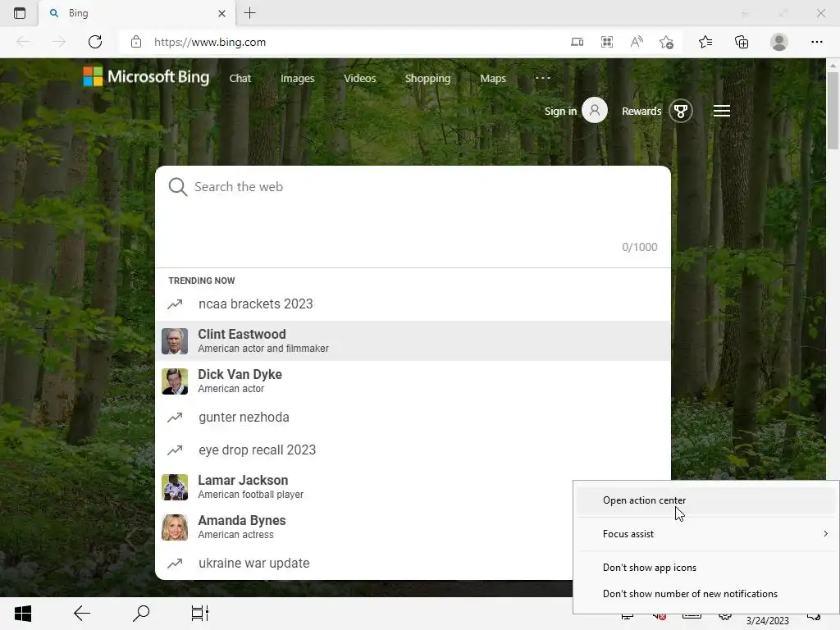Click Amanda Bynes' thumbnail photo

point(175,527)
